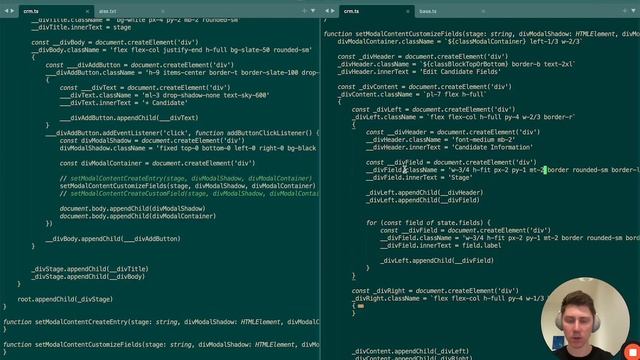Click 'const _divRight = document.createElement' line
This screenshot has height=360, width=640.
click(x=435, y=291)
